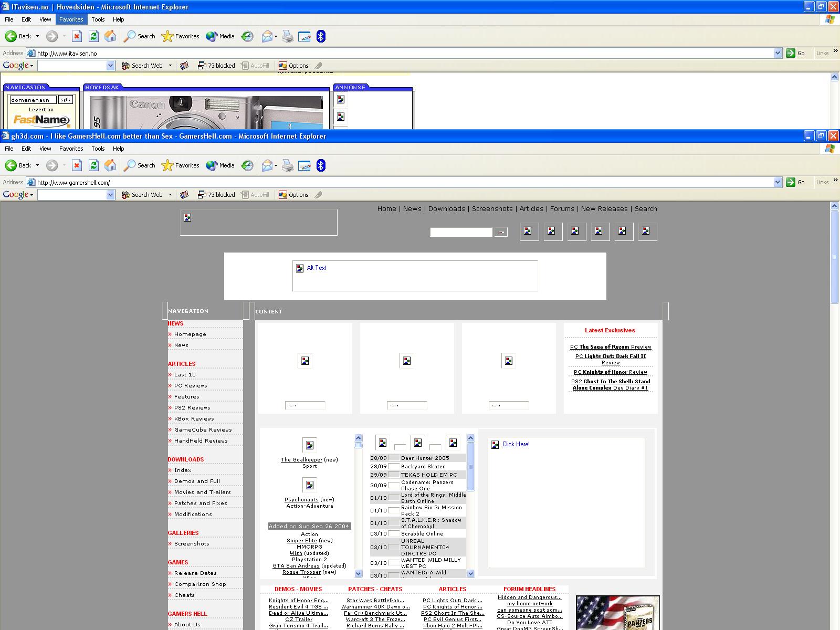The width and height of the screenshot is (840, 630).
Task: Click domenenavn input field on ITavisen page
Action: (33, 99)
